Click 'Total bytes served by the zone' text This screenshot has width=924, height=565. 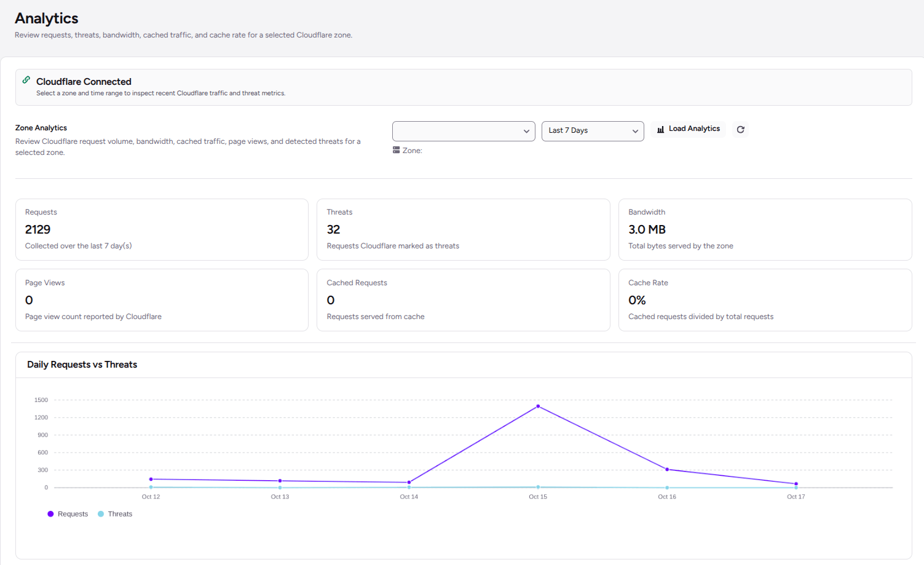681,246
